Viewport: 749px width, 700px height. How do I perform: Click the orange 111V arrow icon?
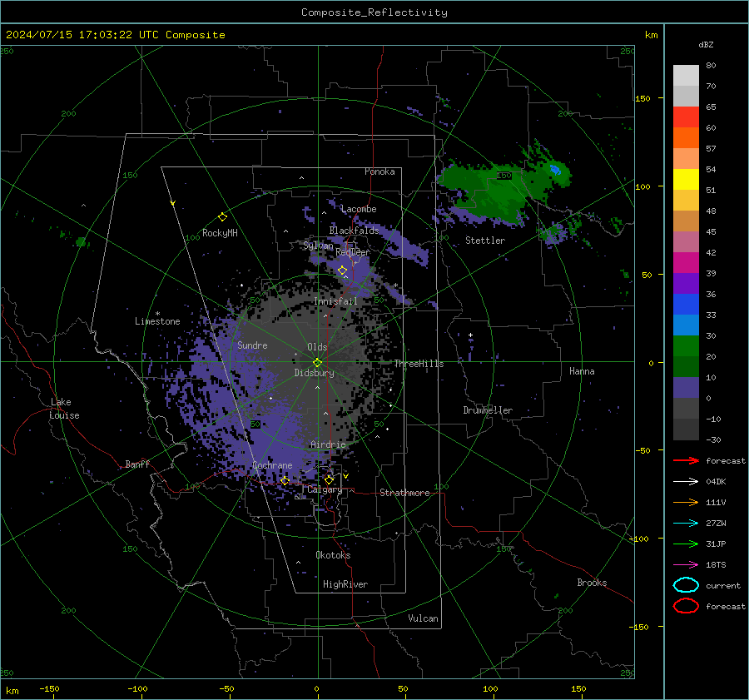tap(686, 502)
